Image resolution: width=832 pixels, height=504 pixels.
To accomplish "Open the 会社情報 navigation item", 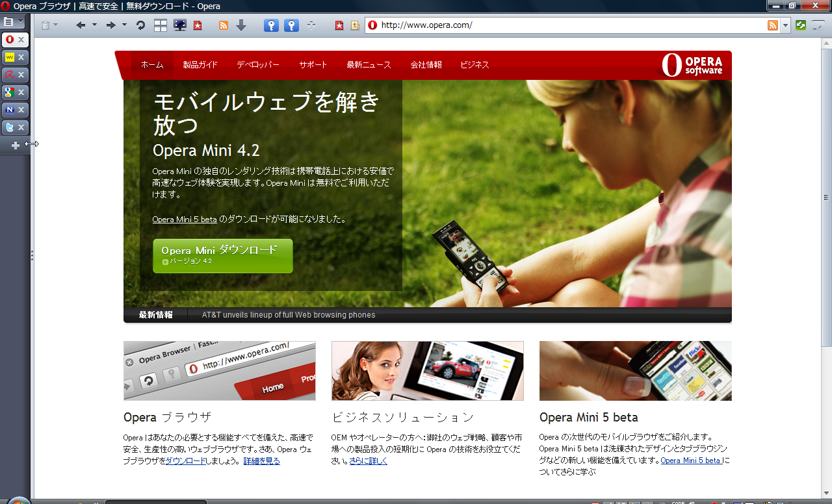I will pyautogui.click(x=426, y=65).
